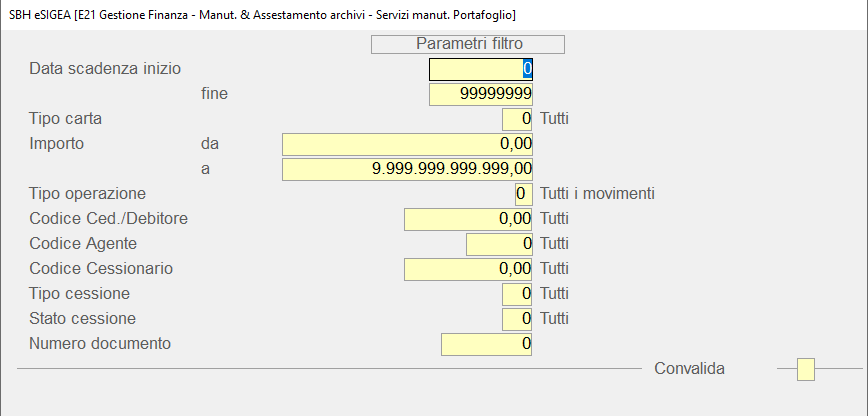This screenshot has width=868, height=416.
Task: Click the Stato cessione input box
Action: (x=517, y=319)
